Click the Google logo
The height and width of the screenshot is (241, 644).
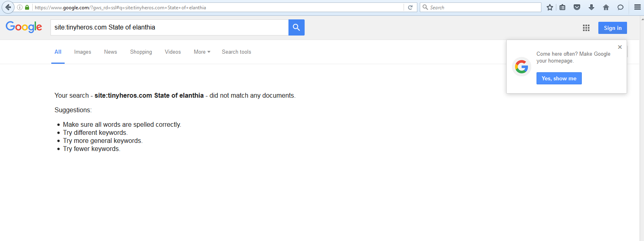tap(24, 27)
